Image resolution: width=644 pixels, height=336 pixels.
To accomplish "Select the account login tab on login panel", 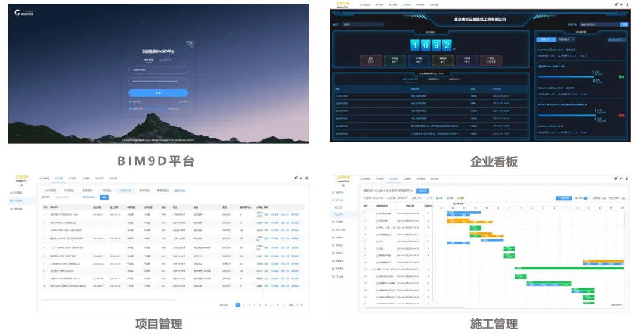I will coord(148,60).
